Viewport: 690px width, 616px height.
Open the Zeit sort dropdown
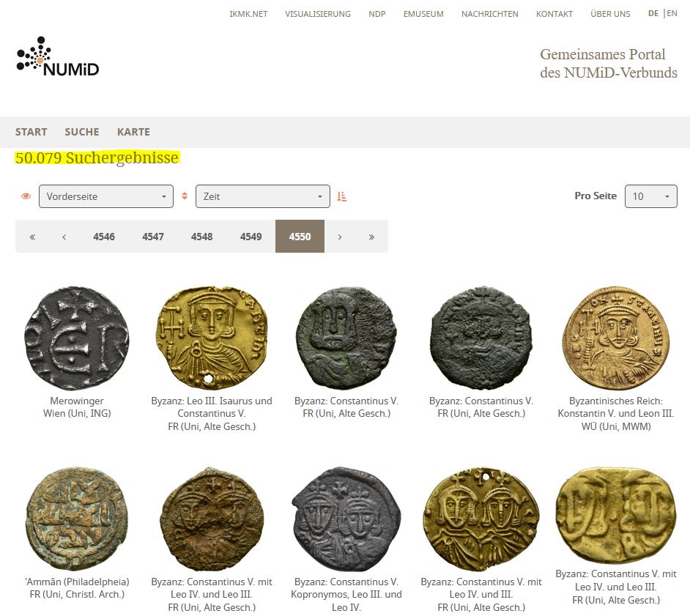click(x=263, y=196)
